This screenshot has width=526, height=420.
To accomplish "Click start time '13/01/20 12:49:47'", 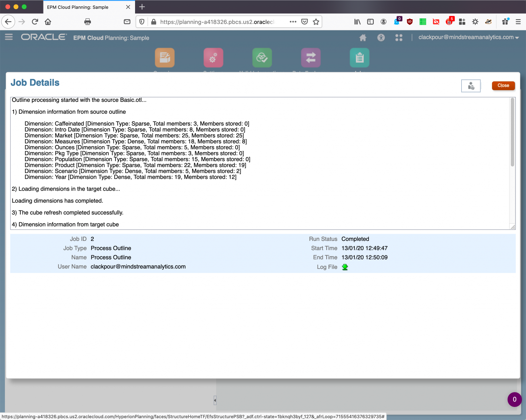I will [x=364, y=248].
